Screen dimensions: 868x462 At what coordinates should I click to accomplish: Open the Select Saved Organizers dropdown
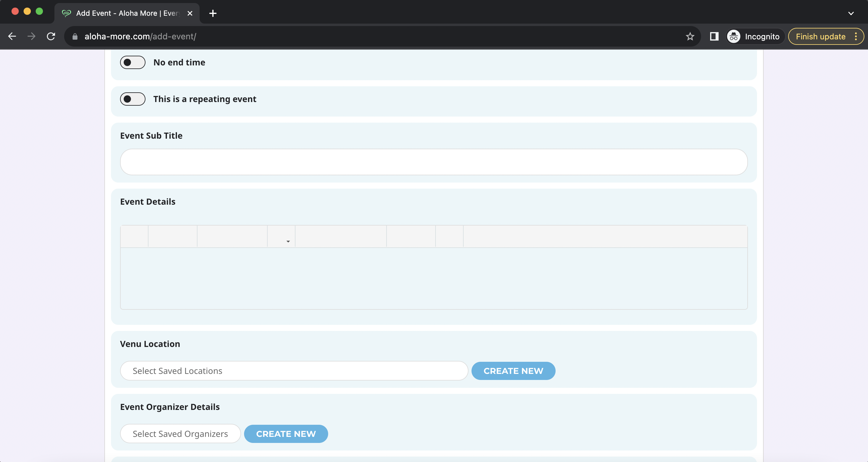click(x=180, y=434)
